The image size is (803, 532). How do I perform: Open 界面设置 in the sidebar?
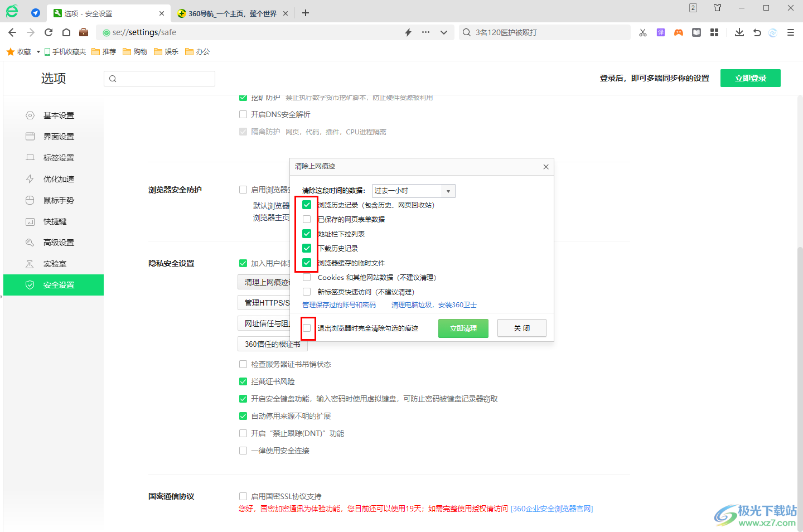click(54, 137)
